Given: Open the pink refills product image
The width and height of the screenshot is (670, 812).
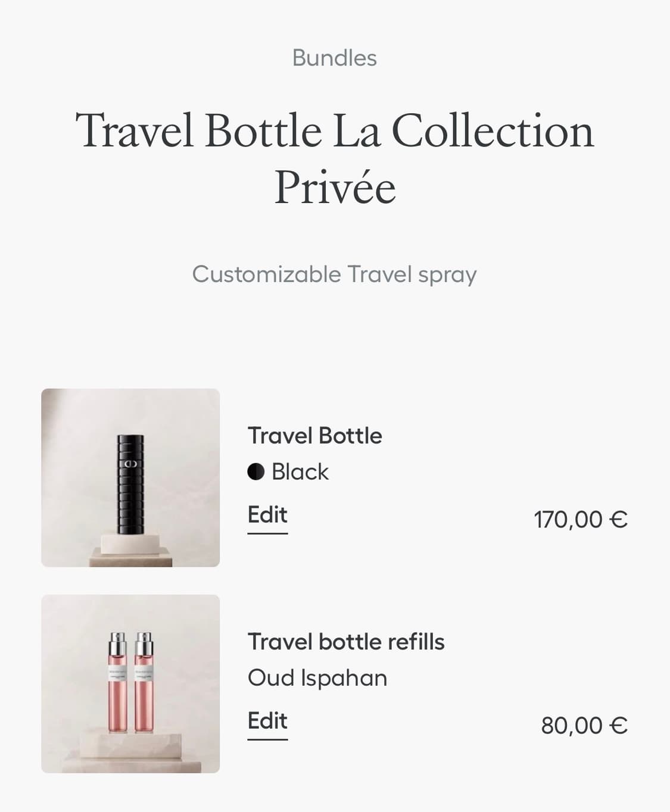Looking at the screenshot, I should click(x=130, y=683).
